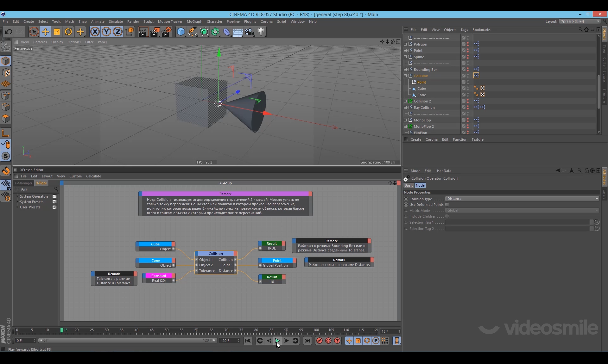Expand the Ray Collision tree item

405,108
